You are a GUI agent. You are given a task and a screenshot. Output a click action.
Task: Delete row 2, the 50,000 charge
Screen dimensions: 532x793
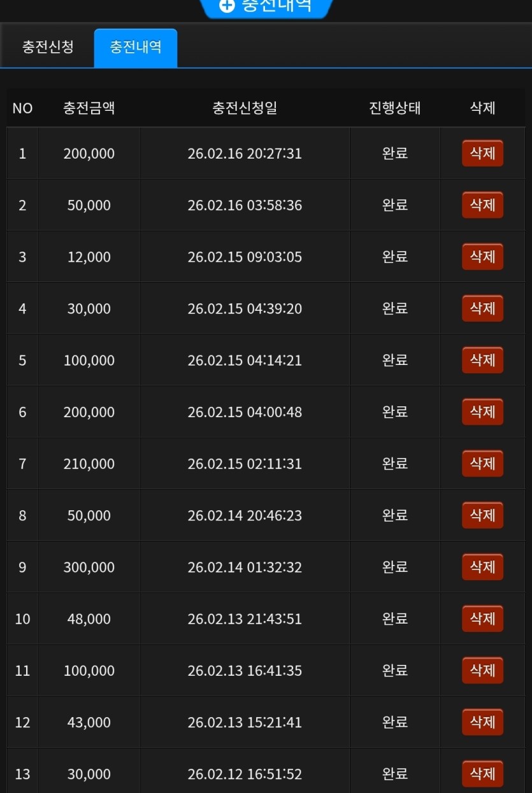[x=482, y=205]
